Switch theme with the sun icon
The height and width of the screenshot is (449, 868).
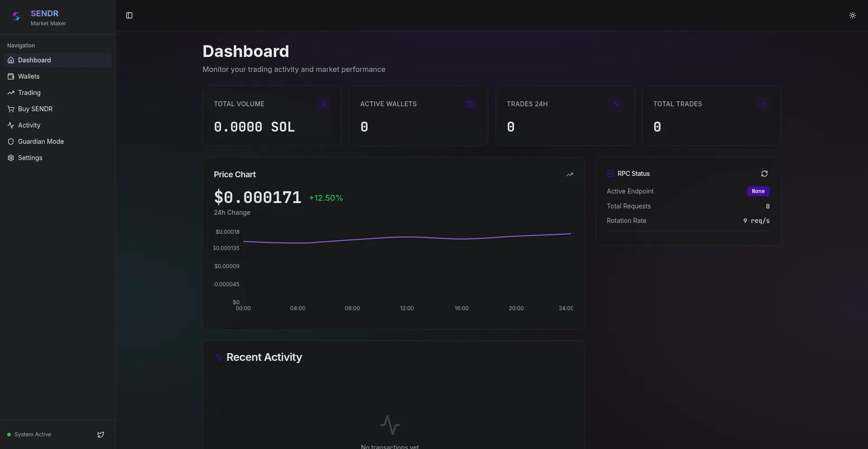point(852,15)
